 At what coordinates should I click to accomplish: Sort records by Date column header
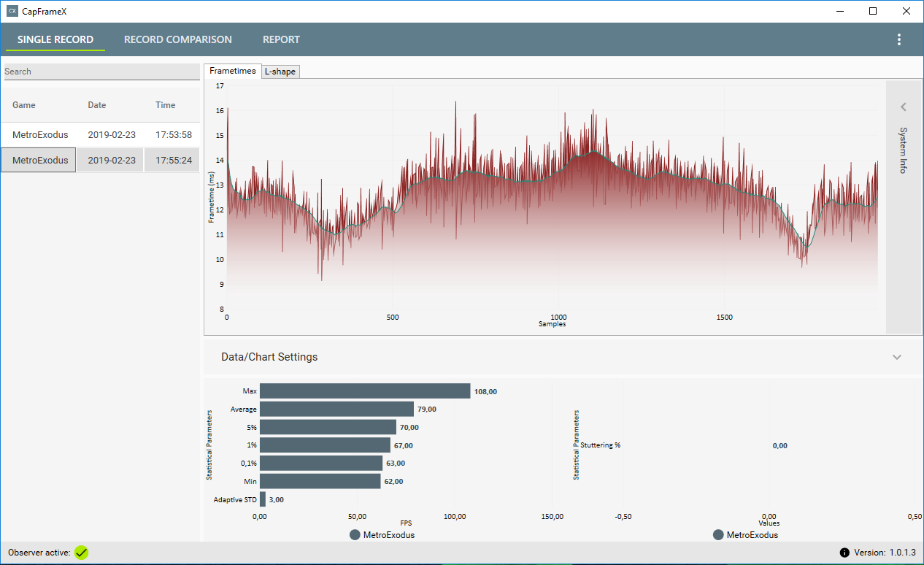click(97, 105)
